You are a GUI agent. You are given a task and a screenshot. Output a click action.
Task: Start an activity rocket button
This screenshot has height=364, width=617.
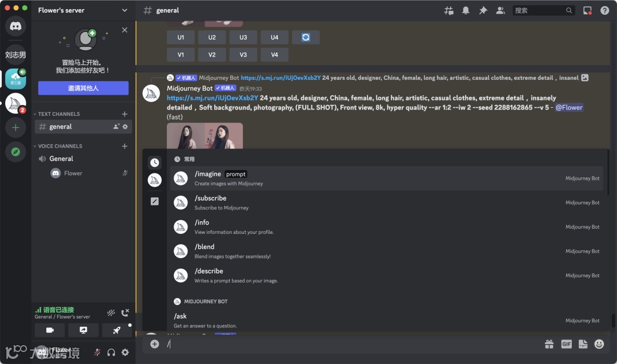[117, 330]
